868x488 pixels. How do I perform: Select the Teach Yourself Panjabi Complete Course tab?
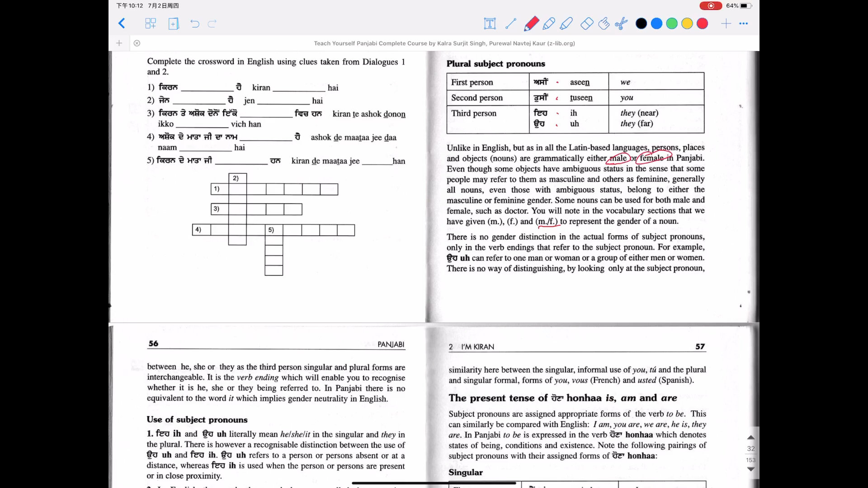444,43
